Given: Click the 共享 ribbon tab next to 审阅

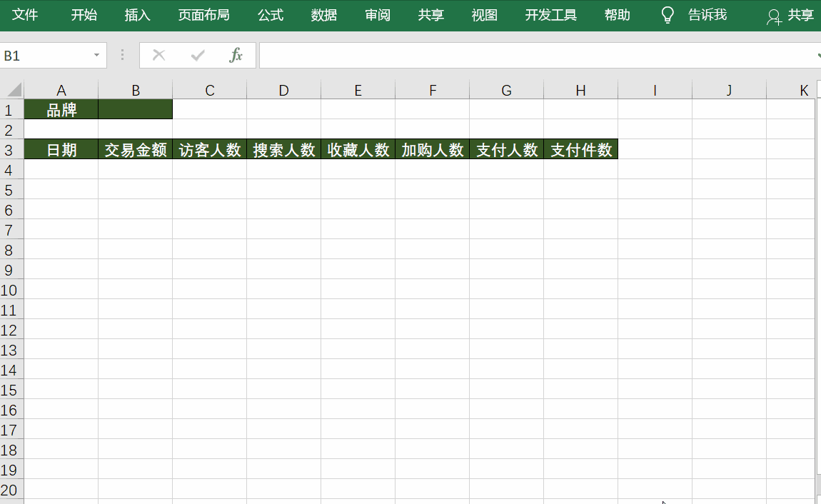Looking at the screenshot, I should pos(431,15).
